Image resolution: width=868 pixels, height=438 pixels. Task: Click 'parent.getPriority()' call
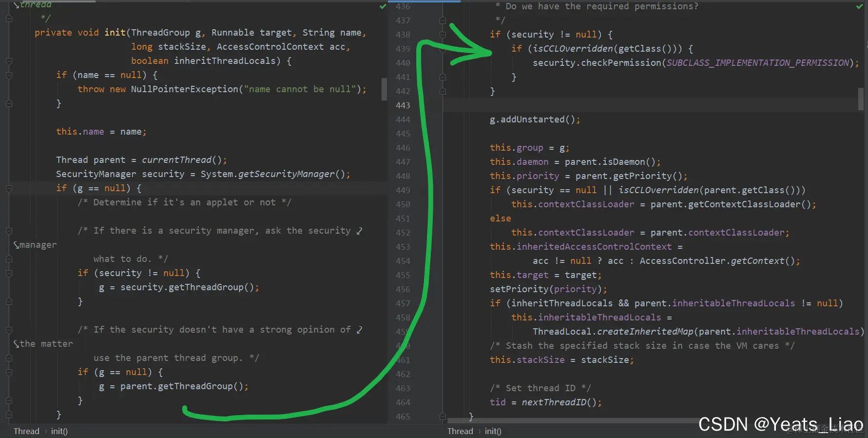pyautogui.click(x=629, y=176)
